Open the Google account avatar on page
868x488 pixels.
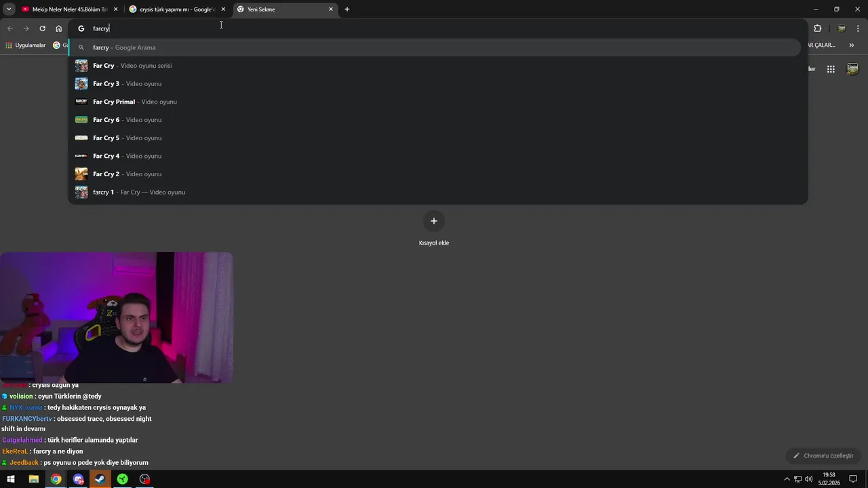point(853,69)
